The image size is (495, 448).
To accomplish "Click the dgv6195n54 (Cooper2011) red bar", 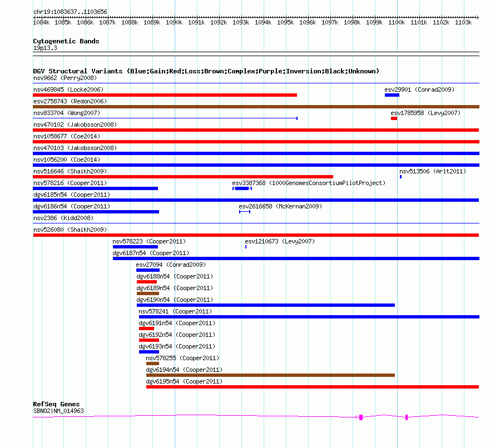I will click(x=313, y=387).
